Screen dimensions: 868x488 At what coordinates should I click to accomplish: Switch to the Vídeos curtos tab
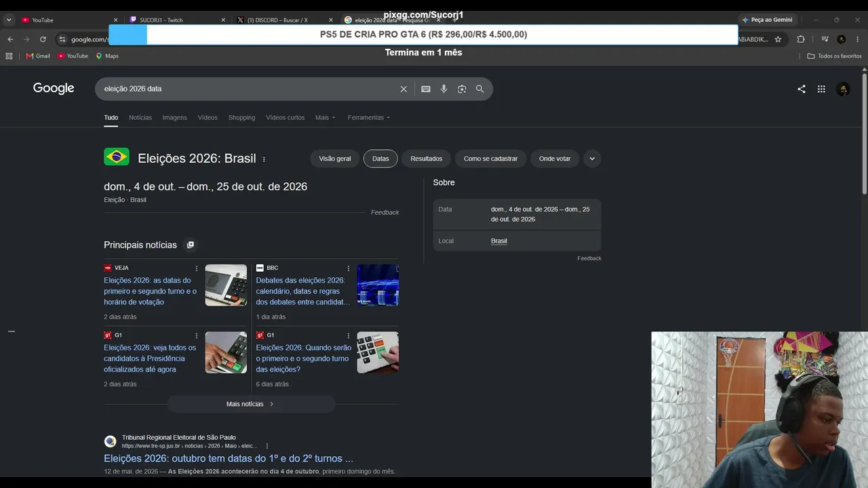(x=285, y=118)
